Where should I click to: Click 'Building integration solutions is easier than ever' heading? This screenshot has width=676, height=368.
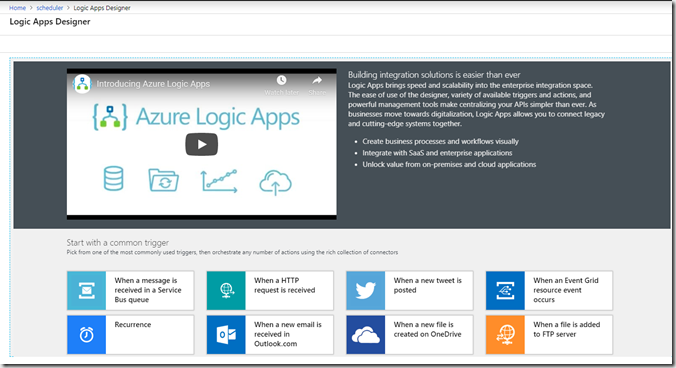point(434,75)
